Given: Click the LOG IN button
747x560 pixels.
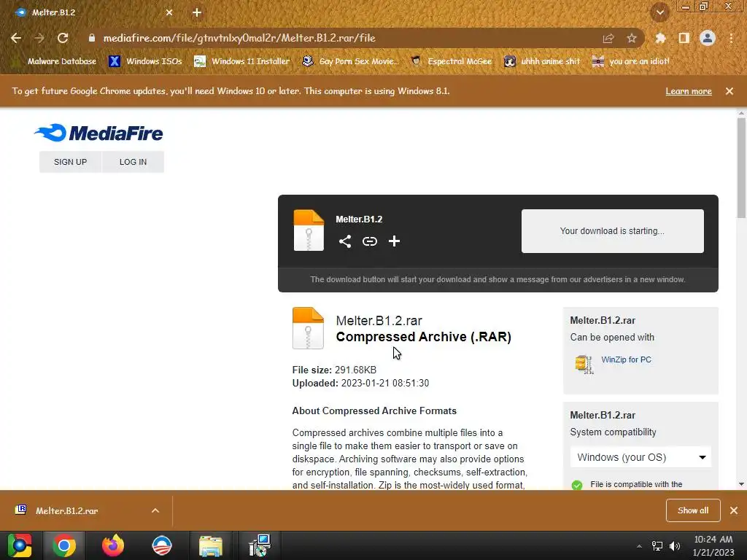Looking at the screenshot, I should click(x=133, y=162).
